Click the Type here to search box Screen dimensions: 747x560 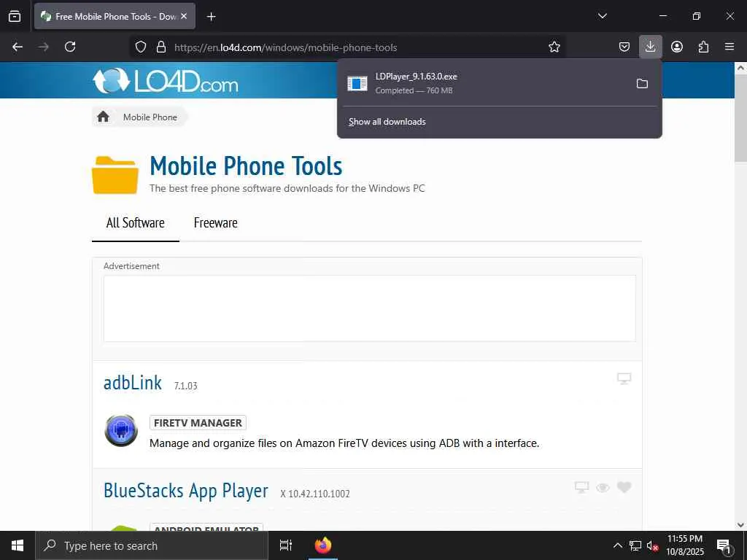point(152,545)
